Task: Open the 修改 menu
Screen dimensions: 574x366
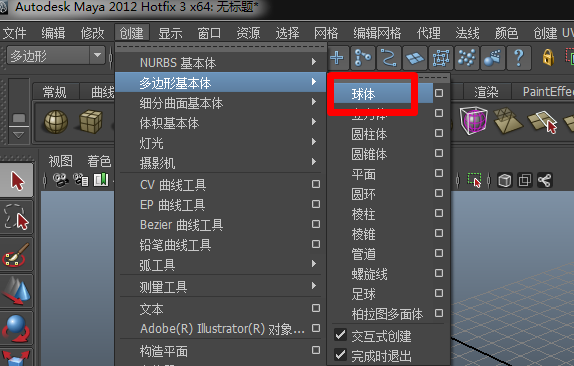Action: point(92,33)
